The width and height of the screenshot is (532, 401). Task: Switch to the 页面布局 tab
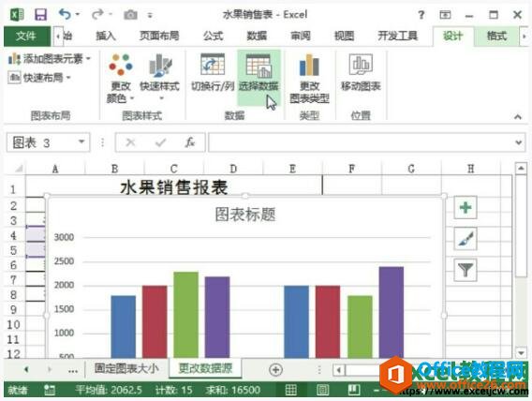point(159,36)
